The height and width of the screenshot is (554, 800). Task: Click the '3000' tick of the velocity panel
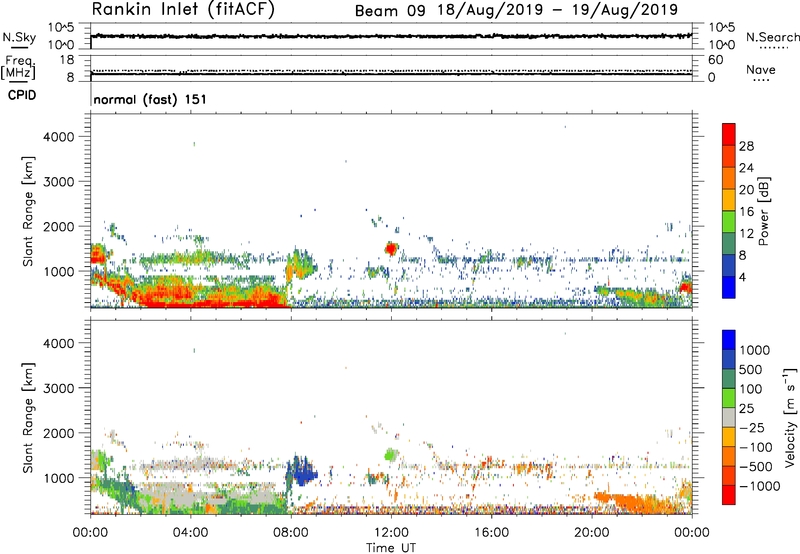[x=59, y=388]
